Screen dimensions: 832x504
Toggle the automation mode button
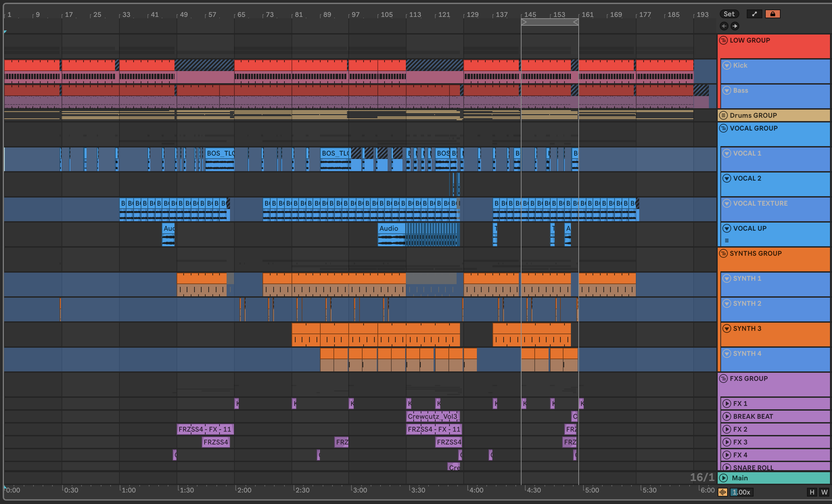click(754, 14)
